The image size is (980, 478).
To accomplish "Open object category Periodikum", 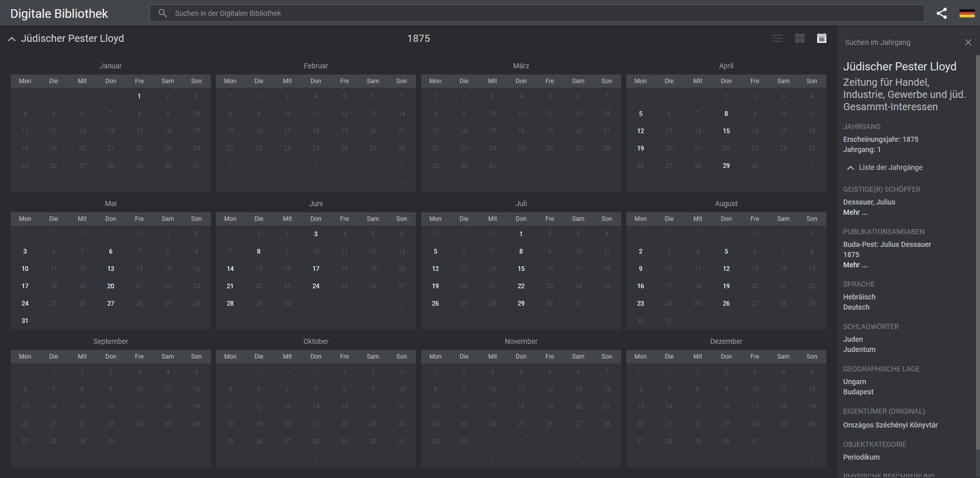I will 862,457.
